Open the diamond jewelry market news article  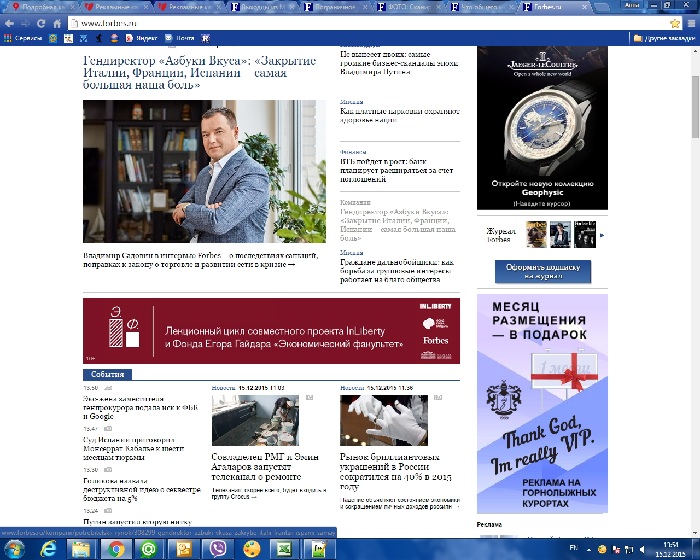tap(397, 472)
